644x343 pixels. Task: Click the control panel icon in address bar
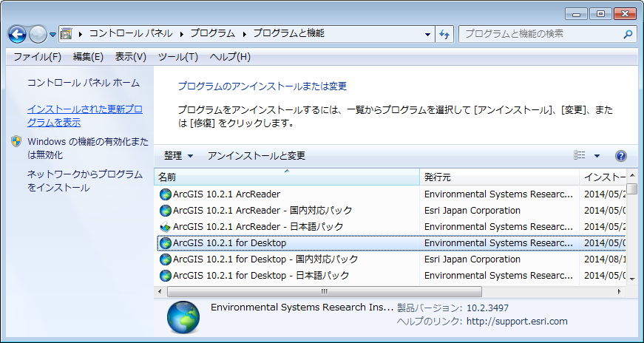click(67, 34)
